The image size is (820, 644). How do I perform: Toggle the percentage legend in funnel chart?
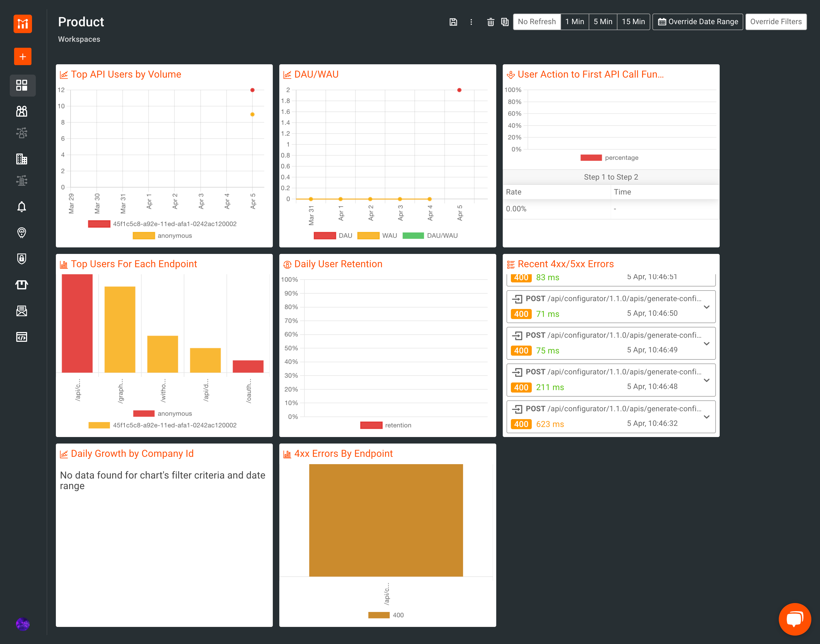(609, 158)
